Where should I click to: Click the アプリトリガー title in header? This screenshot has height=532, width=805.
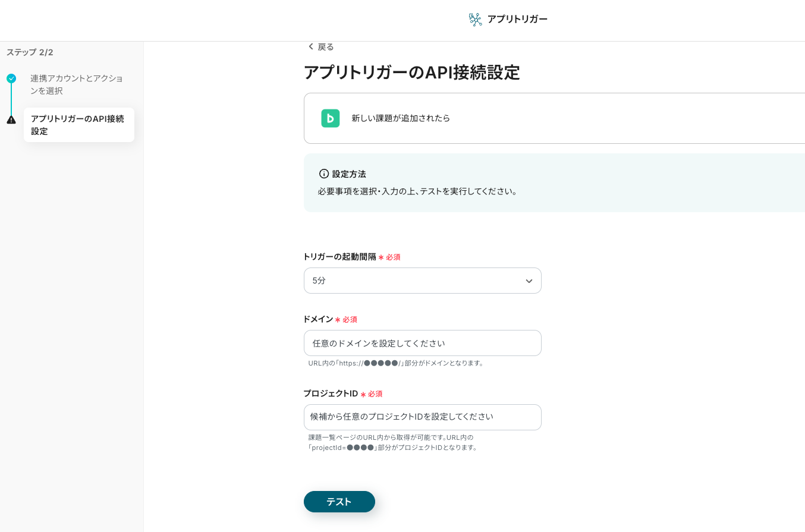(517, 19)
